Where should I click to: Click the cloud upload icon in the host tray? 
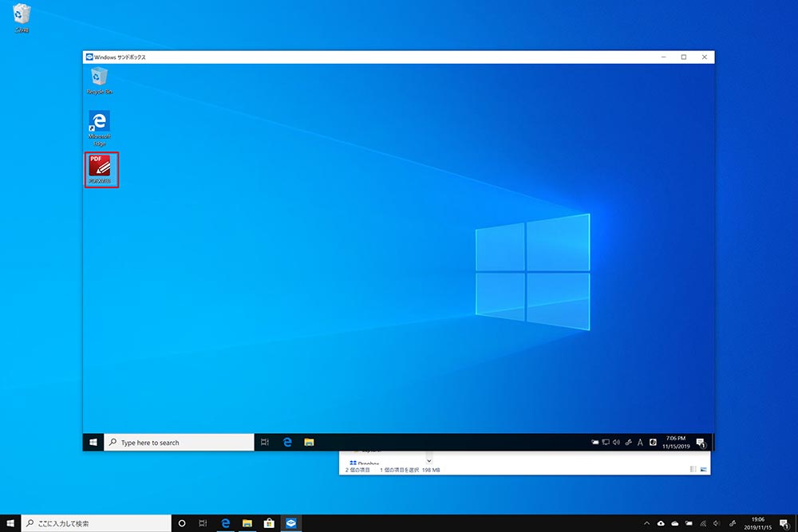pyautogui.click(x=661, y=523)
